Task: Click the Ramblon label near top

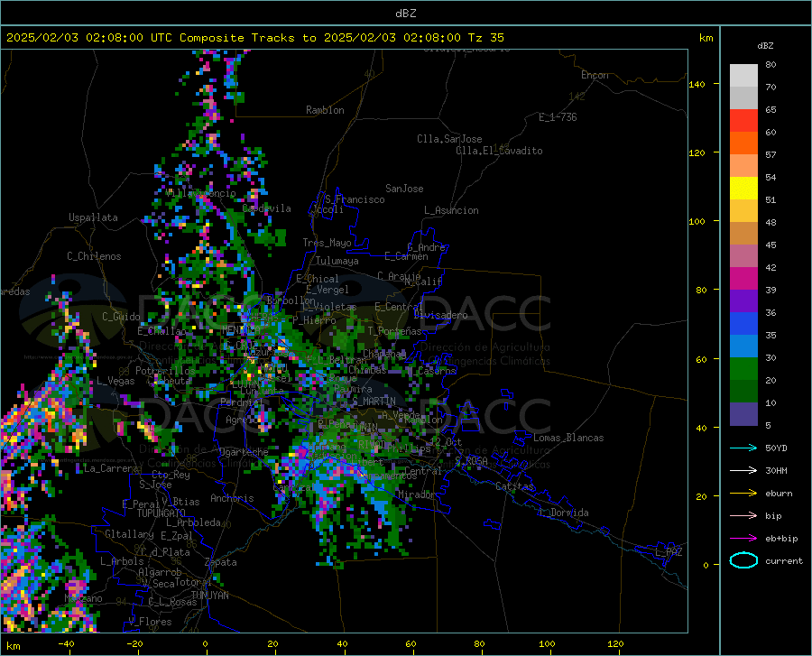Action: (x=325, y=110)
